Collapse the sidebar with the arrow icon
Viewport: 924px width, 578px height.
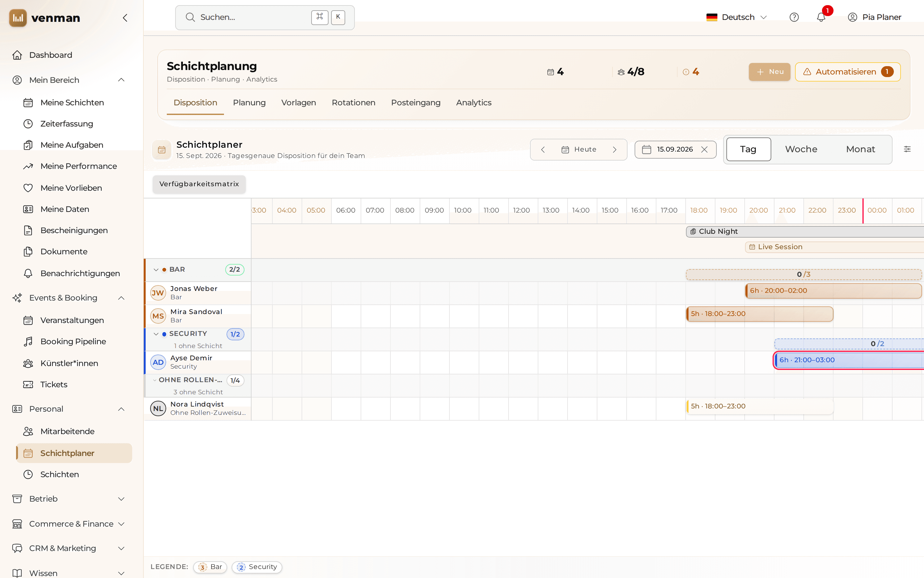[125, 18]
